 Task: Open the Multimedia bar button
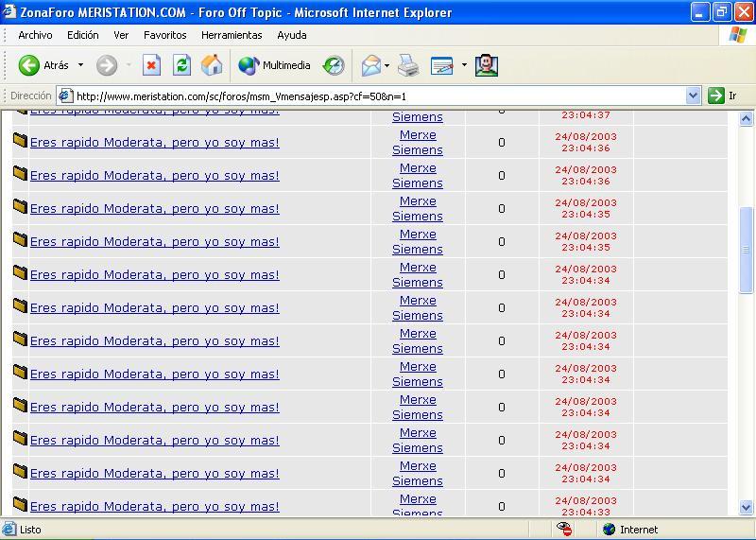click(274, 65)
